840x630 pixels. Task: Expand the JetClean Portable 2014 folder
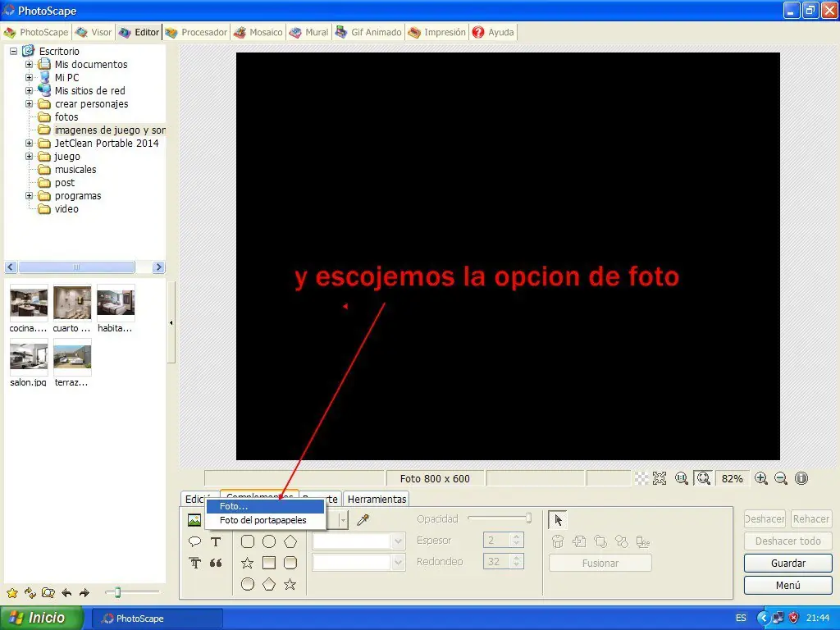29,143
